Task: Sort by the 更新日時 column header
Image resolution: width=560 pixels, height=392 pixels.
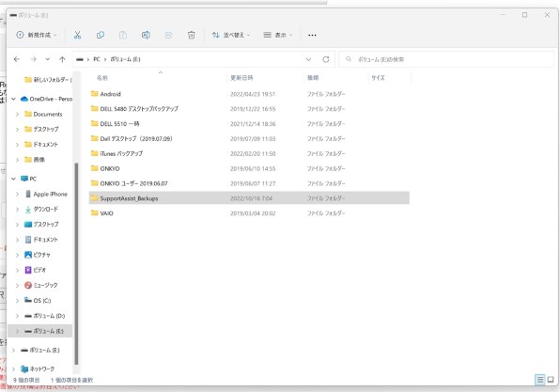Action: [241, 77]
